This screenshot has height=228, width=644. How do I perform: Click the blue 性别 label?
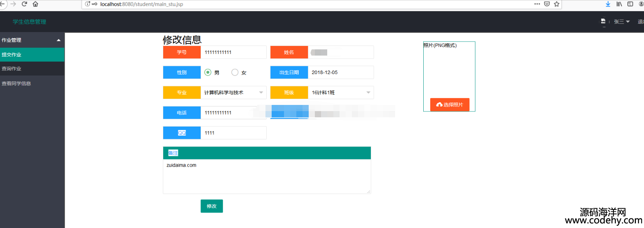182,72
